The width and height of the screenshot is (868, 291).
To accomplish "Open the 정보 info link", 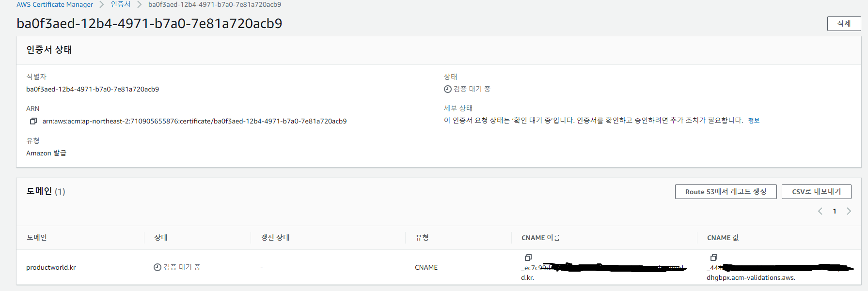I will tap(754, 121).
